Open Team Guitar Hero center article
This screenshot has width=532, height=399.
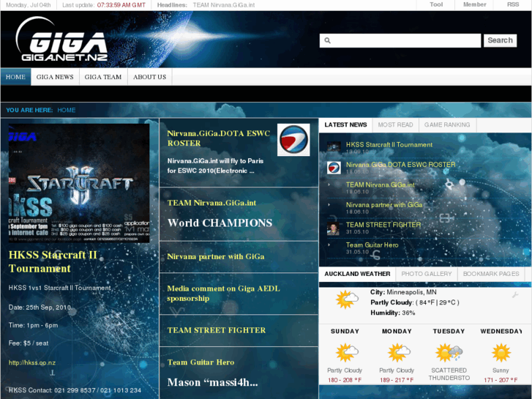coord(201,362)
